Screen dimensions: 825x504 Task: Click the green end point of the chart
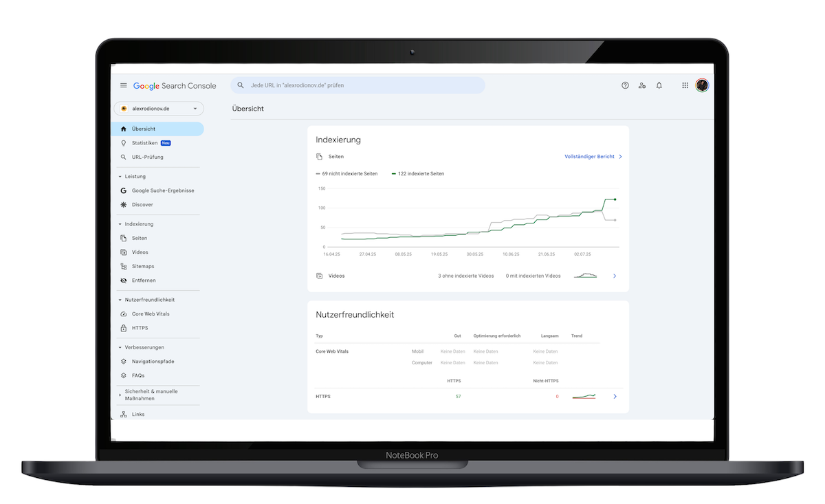tap(615, 199)
